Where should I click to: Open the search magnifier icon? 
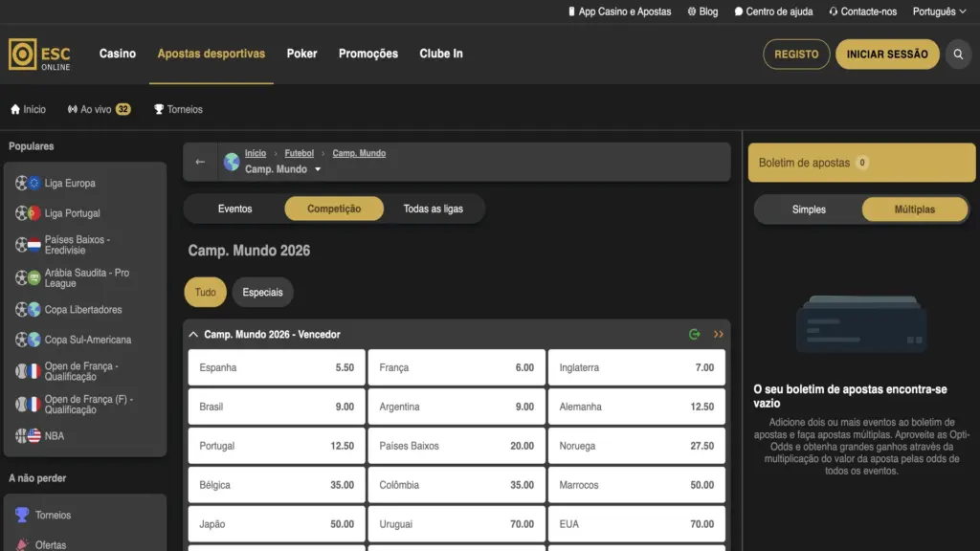point(958,55)
